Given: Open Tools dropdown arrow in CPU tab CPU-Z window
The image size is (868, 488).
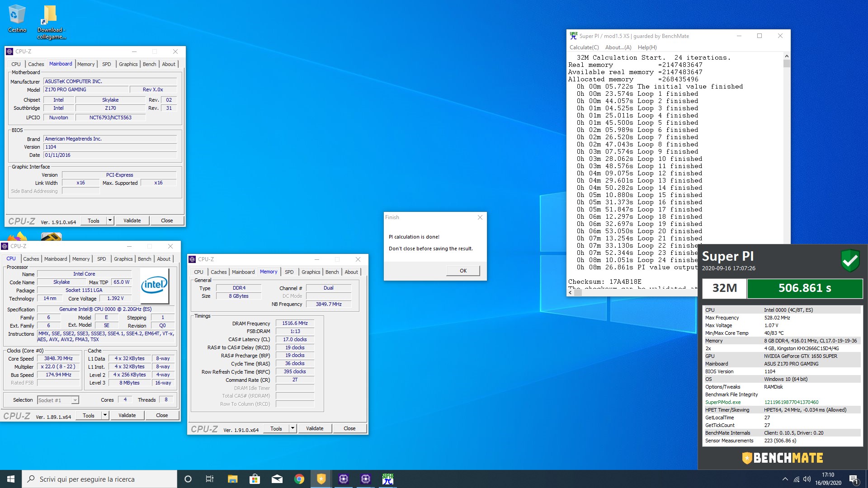Looking at the screenshot, I should 105,415.
